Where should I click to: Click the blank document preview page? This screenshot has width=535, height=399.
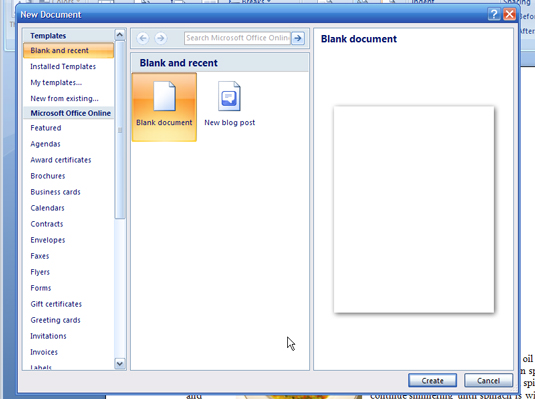[414, 209]
